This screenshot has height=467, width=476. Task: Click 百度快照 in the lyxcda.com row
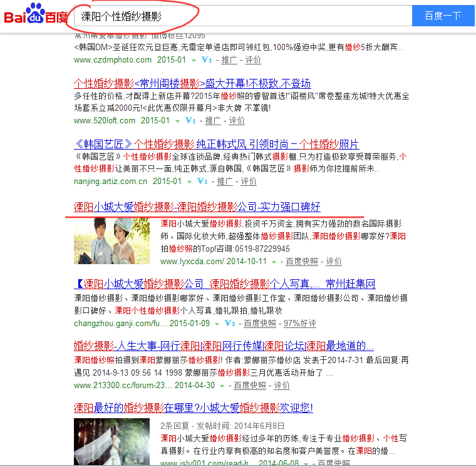302,261
